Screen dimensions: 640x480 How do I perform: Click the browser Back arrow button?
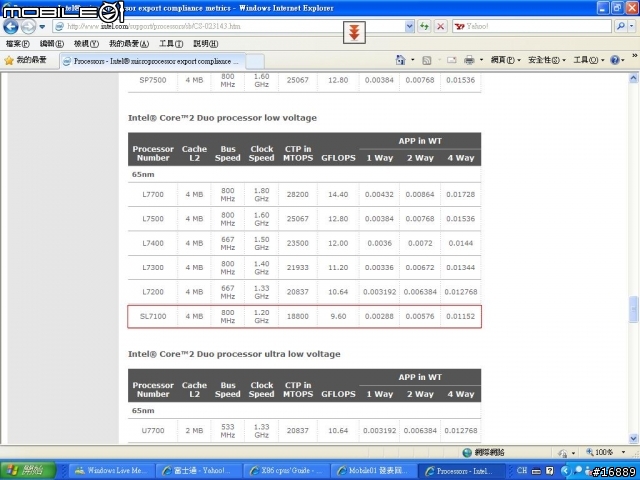tap(11, 27)
